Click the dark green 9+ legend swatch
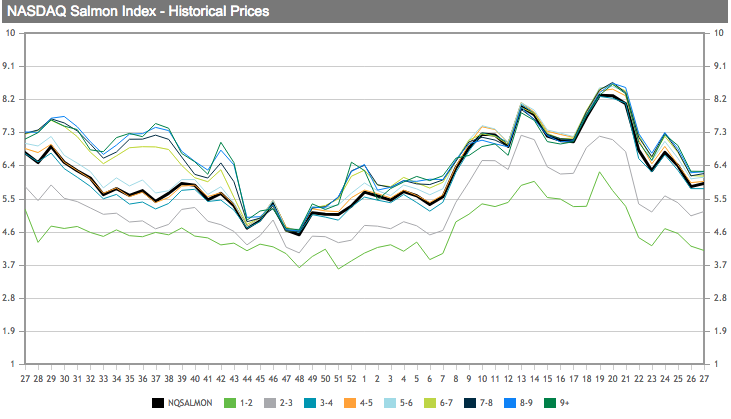Image resolution: width=731 pixels, height=419 pixels. (550, 403)
